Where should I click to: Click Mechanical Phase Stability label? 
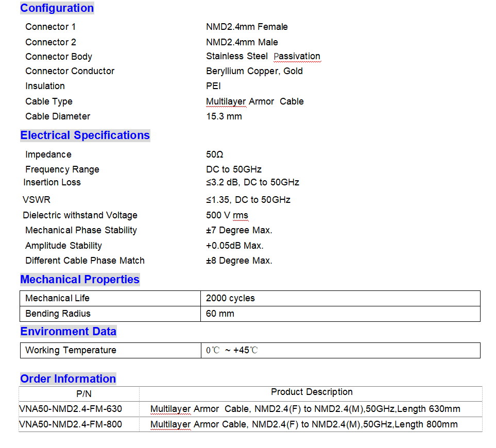(81, 230)
